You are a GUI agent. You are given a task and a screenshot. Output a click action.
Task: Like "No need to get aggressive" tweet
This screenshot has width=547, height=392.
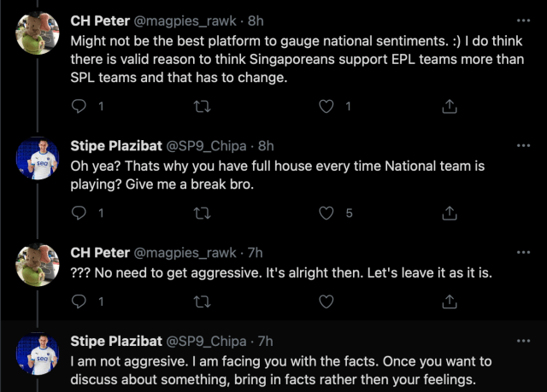(x=326, y=301)
